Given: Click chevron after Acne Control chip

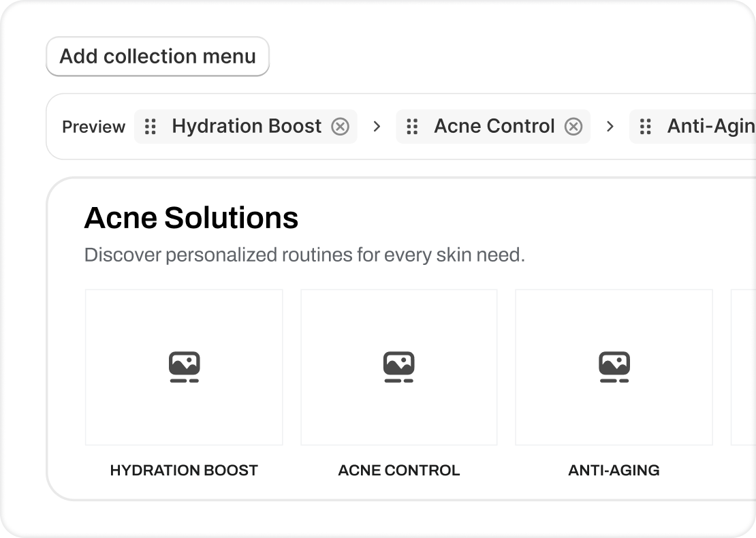Looking at the screenshot, I should pyautogui.click(x=610, y=127).
